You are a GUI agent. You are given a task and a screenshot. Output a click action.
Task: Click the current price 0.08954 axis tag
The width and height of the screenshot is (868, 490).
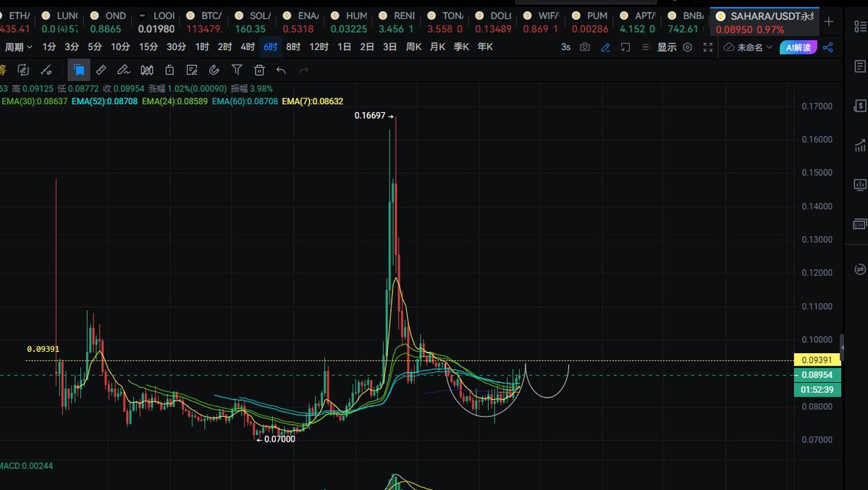817,375
